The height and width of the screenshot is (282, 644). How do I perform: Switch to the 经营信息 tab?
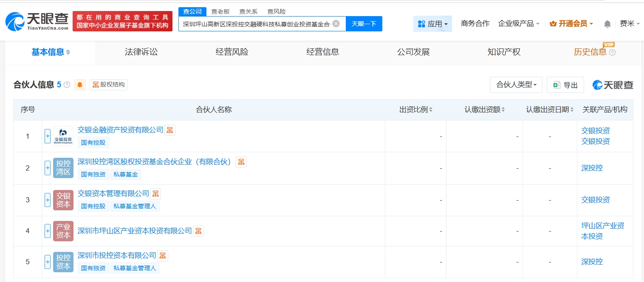(x=323, y=52)
